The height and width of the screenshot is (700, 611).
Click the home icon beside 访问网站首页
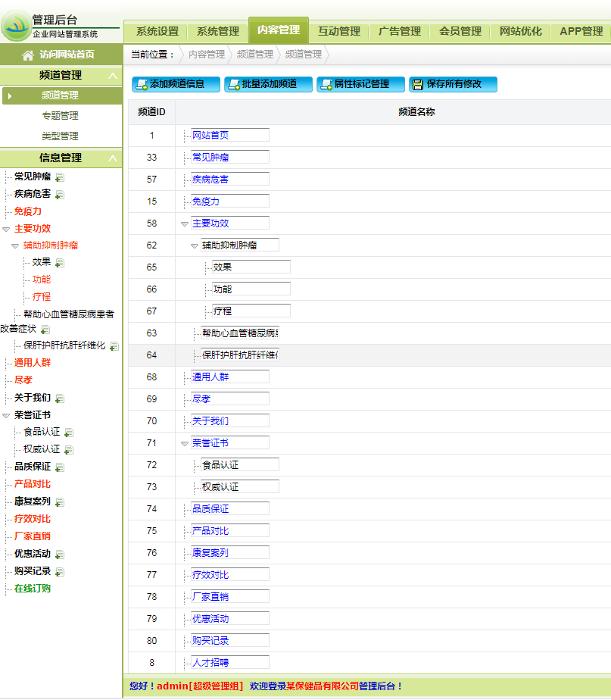pyautogui.click(x=28, y=55)
